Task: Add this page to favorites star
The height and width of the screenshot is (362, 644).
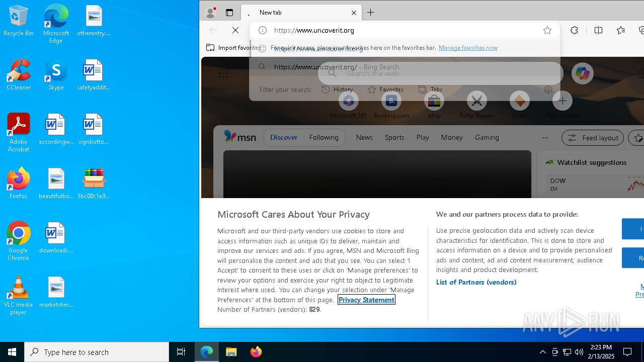Action: click(x=547, y=30)
